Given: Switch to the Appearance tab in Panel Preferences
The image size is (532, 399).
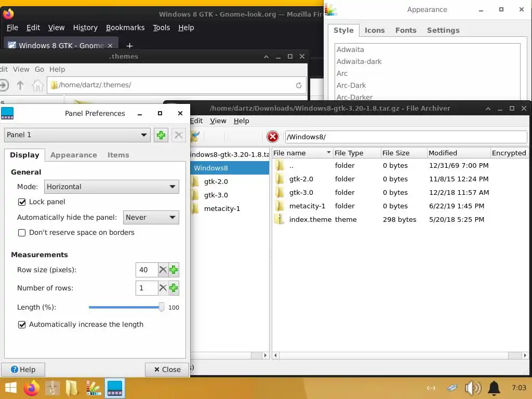Looking at the screenshot, I should (x=74, y=155).
